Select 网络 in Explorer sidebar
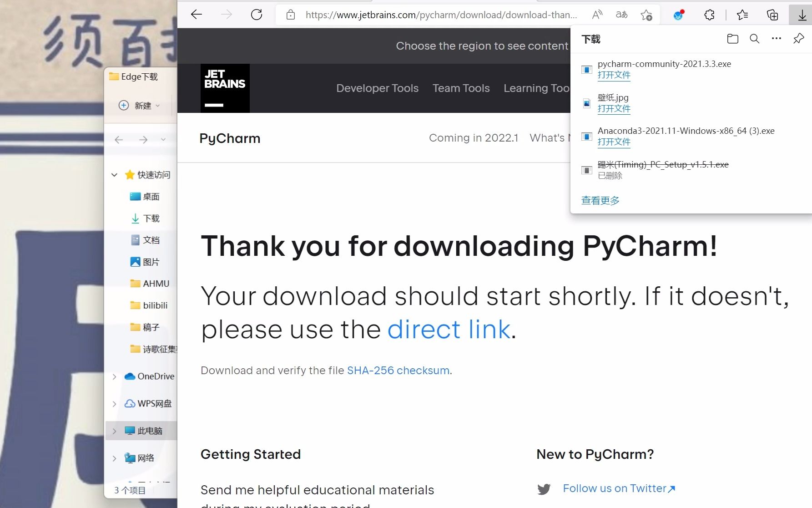Screen dimensions: 812x508 pyautogui.click(x=139, y=458)
